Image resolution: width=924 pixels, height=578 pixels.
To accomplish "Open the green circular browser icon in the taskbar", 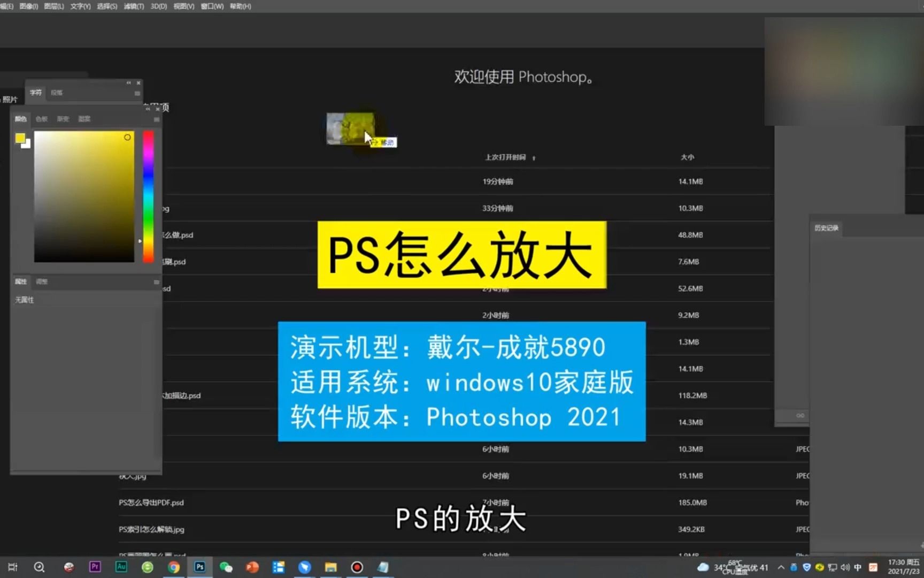I will (x=148, y=567).
